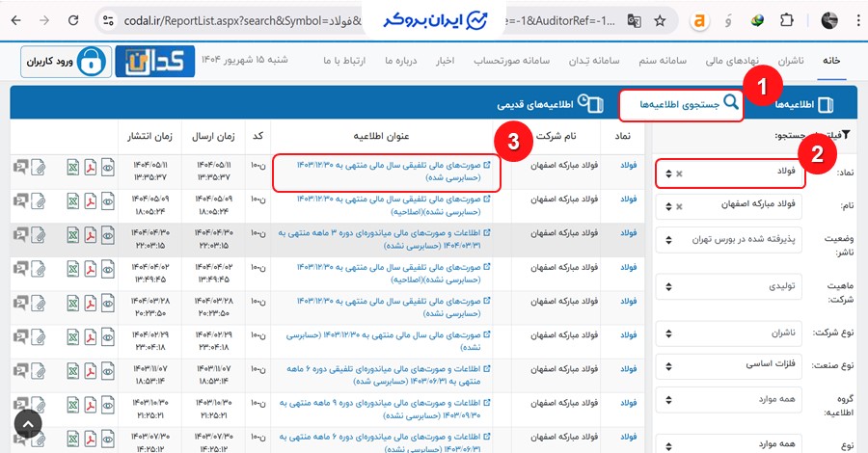Open the browser three-dot menu
Image resolution: width=868 pixels, height=453 pixels.
[858, 21]
